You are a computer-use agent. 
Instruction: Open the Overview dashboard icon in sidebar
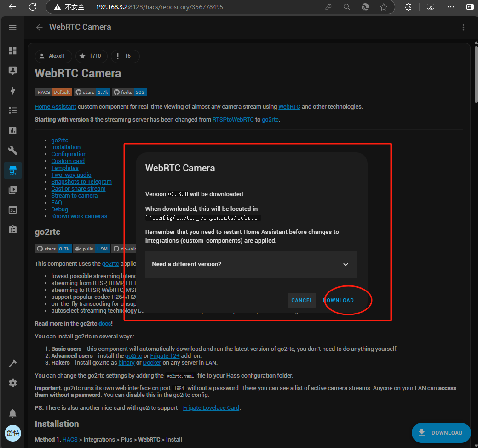[x=13, y=51]
